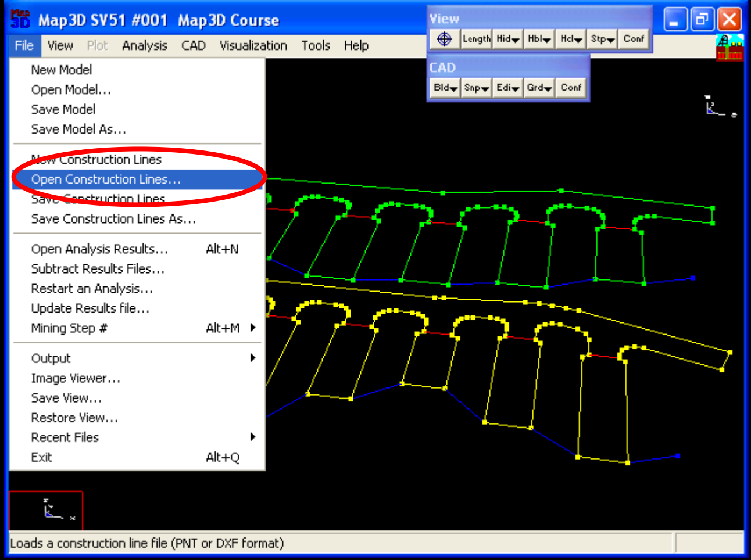Open the Tools menu
The height and width of the screenshot is (560, 751).
316,45
